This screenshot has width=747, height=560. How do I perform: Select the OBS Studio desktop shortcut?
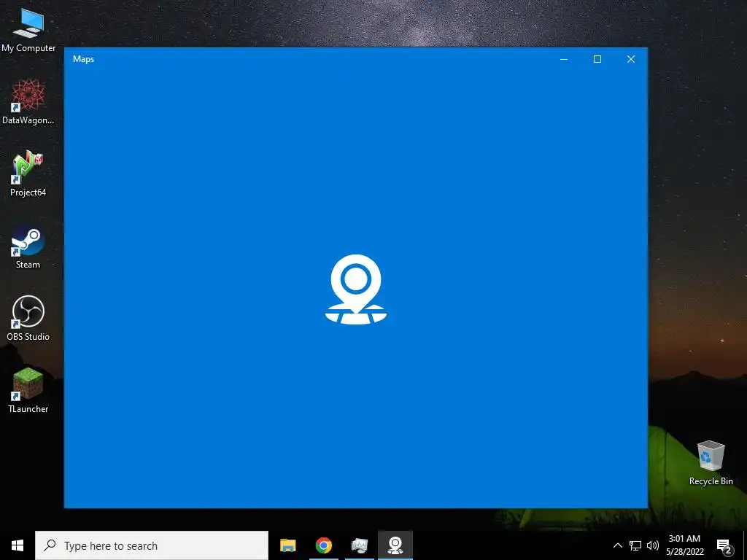28,319
